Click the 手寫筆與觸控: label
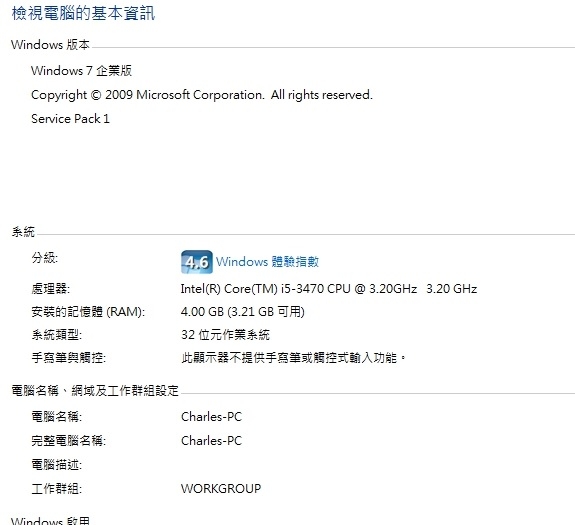 (x=69, y=357)
